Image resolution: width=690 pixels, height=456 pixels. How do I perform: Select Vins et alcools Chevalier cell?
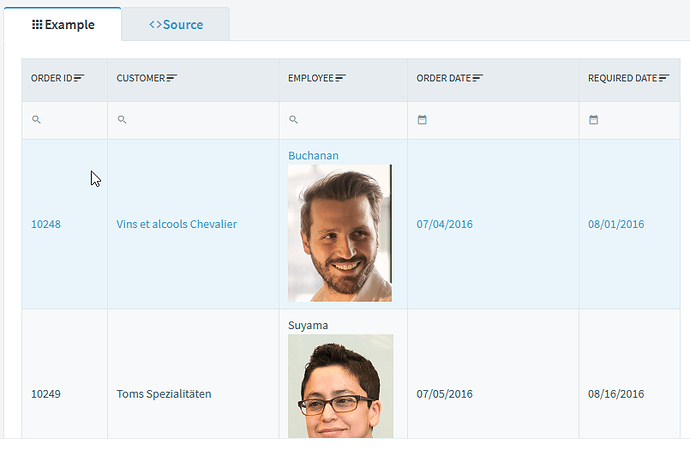tap(193, 224)
